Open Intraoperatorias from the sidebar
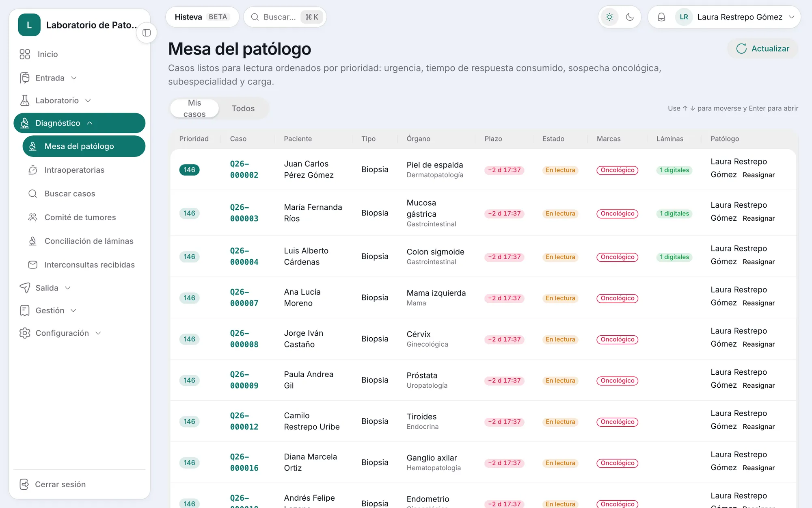Image resolution: width=812 pixels, height=508 pixels. point(84,170)
